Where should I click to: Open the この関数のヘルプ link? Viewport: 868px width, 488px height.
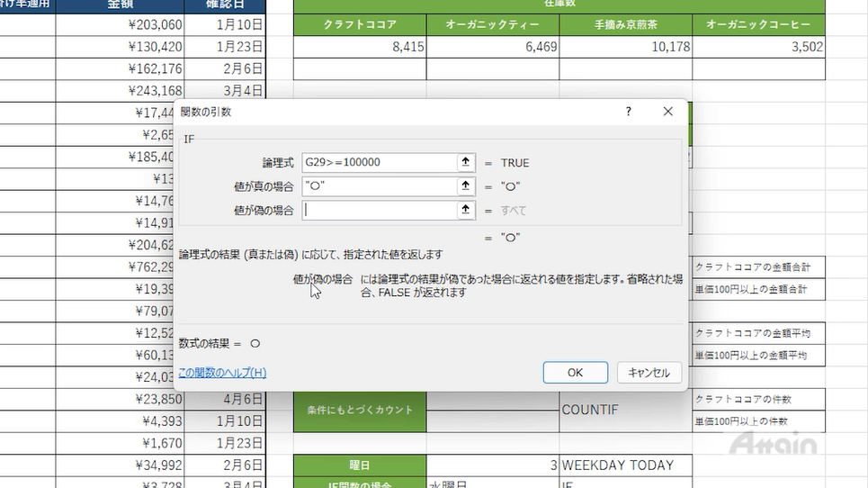point(222,373)
